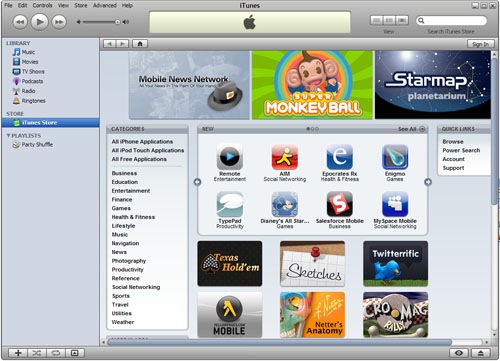
Task: Select Radio in the library
Action: click(x=28, y=91)
